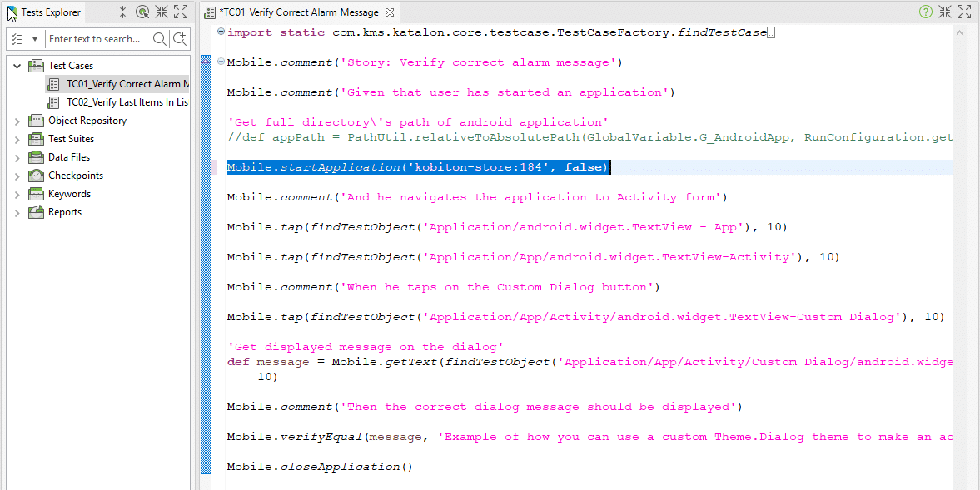The image size is (980, 490).
Task: Click the 'And he navigates the application' comment line
Action: [x=477, y=197]
